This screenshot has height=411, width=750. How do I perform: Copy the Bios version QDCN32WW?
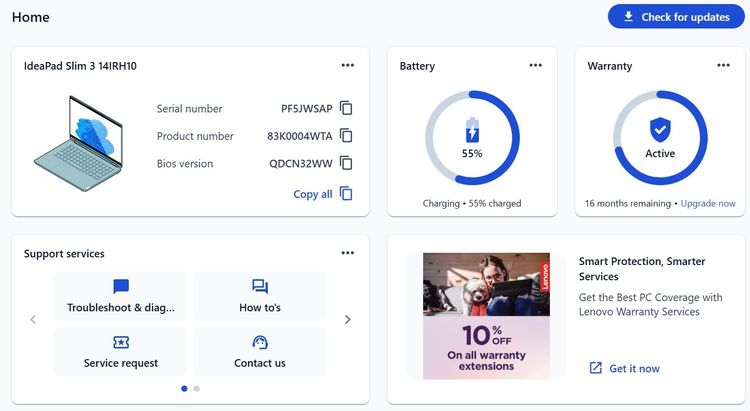point(346,163)
